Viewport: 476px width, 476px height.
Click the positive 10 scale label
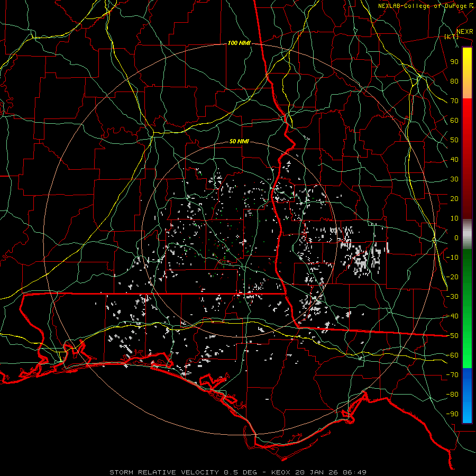(x=454, y=218)
